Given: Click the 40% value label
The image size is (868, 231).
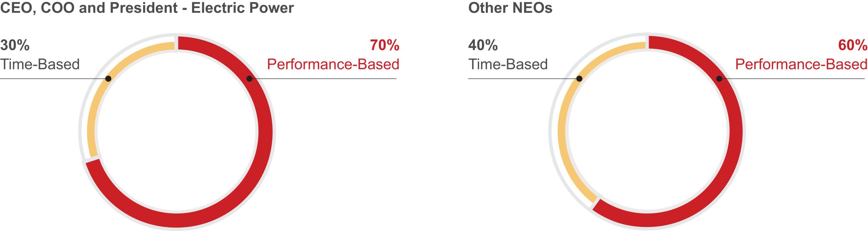Looking at the screenshot, I should [x=483, y=45].
